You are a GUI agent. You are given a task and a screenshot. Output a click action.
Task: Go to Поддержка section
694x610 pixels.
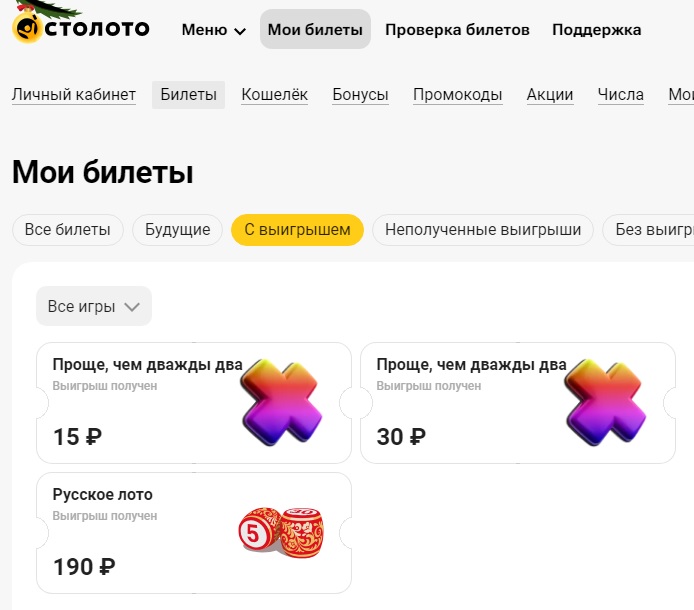click(x=597, y=30)
